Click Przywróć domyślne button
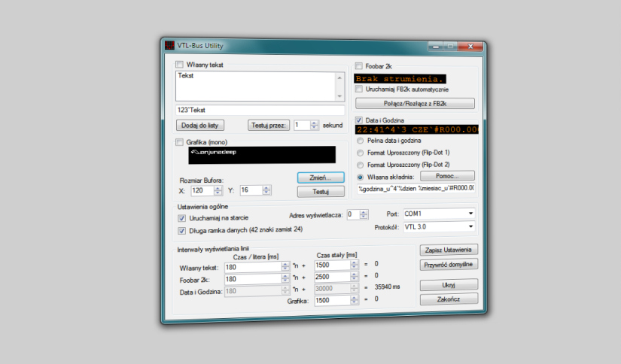This screenshot has height=364, width=621. coord(449,265)
